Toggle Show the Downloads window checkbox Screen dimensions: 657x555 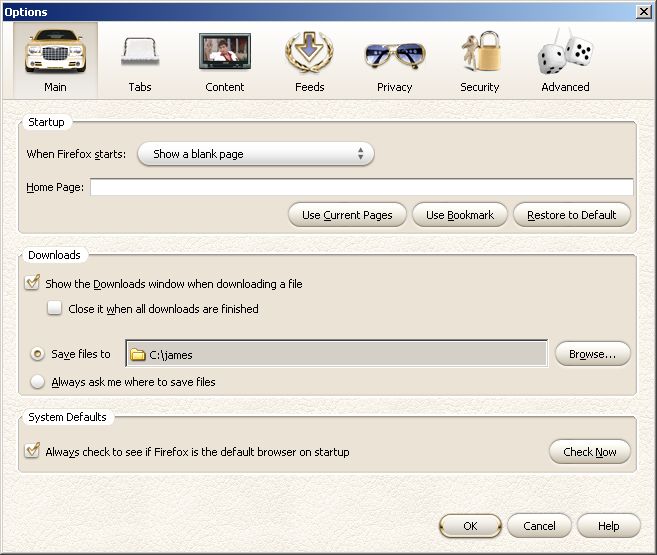tap(32, 283)
